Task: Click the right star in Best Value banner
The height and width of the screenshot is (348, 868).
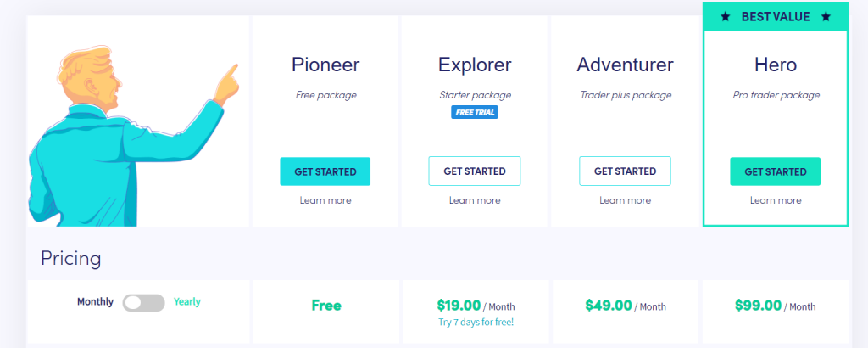Action: coord(826,17)
